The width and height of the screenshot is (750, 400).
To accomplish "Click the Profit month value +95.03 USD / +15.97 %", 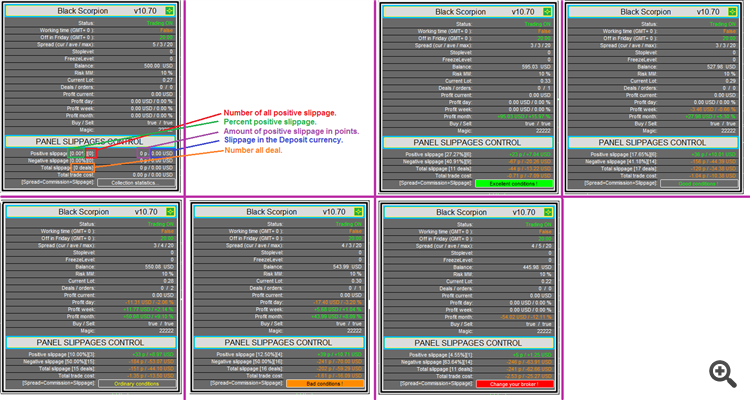I will click(524, 117).
